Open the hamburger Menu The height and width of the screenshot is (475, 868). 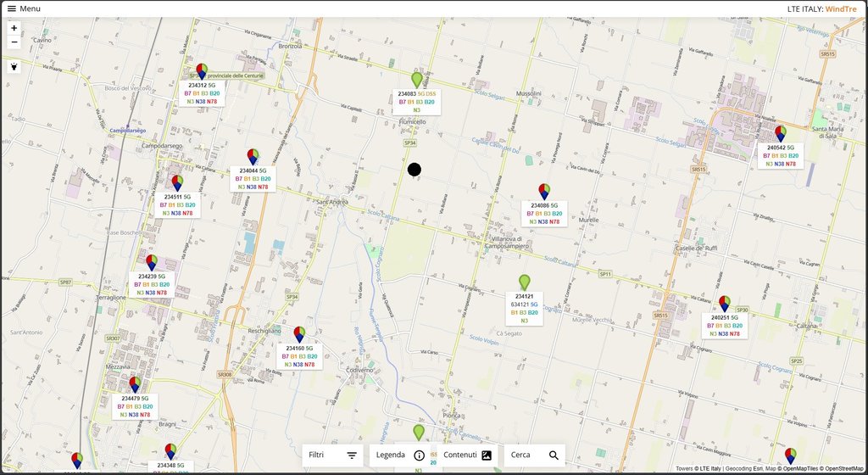23,8
